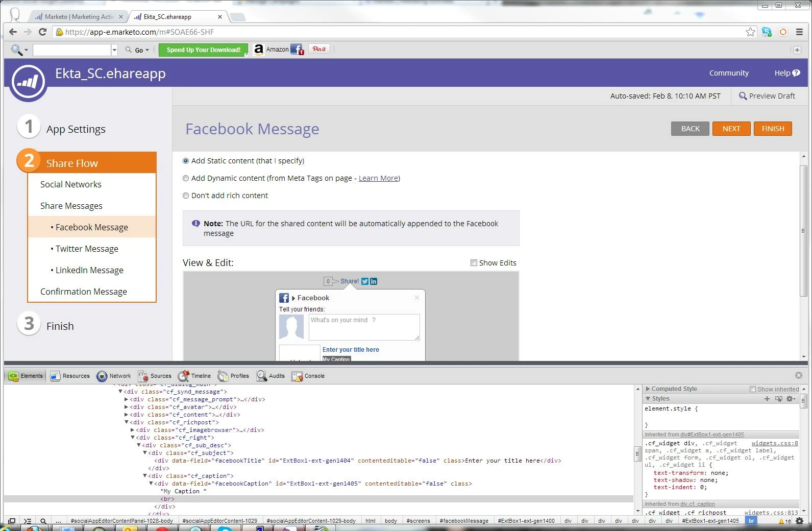This screenshot has height=531, width=812.
Task: Open the Learn More link
Action: [x=378, y=178]
